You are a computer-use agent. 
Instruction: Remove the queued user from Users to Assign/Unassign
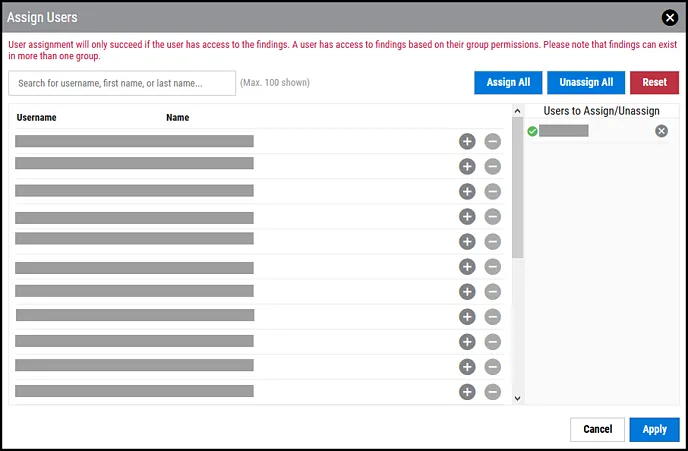pos(661,131)
